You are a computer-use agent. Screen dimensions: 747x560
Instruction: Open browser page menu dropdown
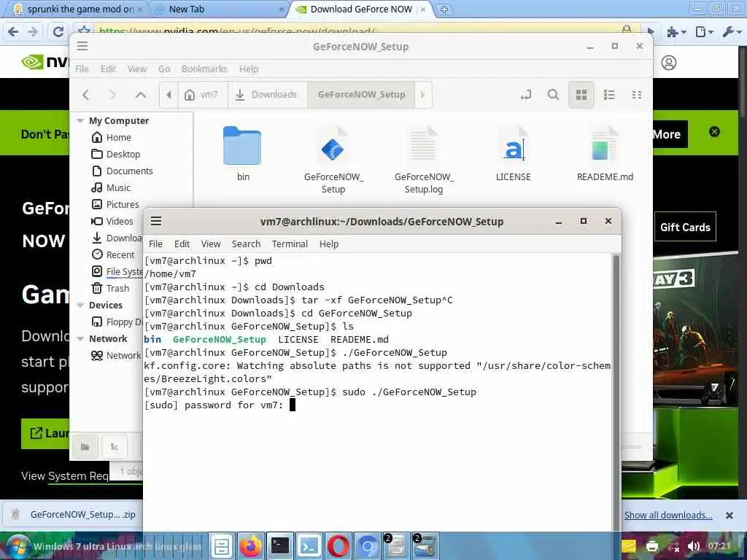pyautogui.click(x=704, y=32)
